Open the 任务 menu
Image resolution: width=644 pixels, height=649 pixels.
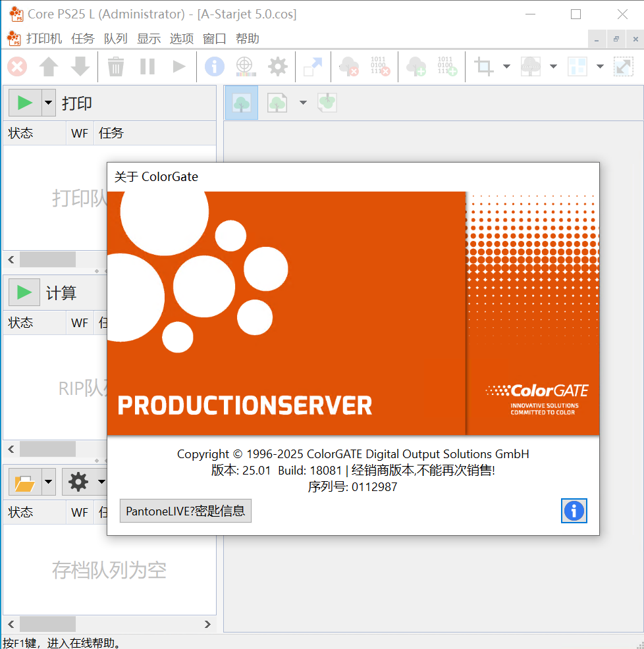pyautogui.click(x=83, y=39)
